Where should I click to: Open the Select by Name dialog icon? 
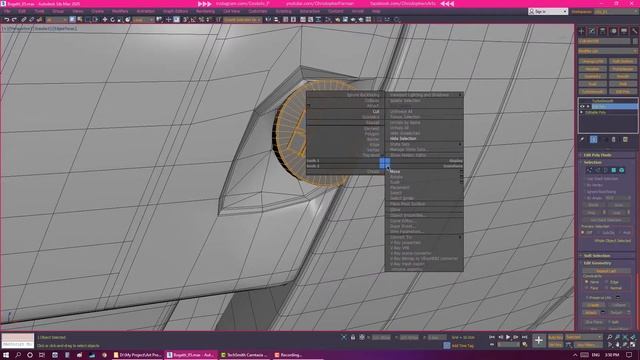tap(80, 20)
